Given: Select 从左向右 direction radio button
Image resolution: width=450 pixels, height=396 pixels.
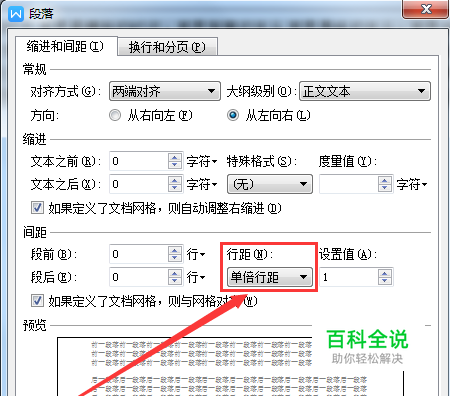Looking at the screenshot, I should [x=233, y=115].
